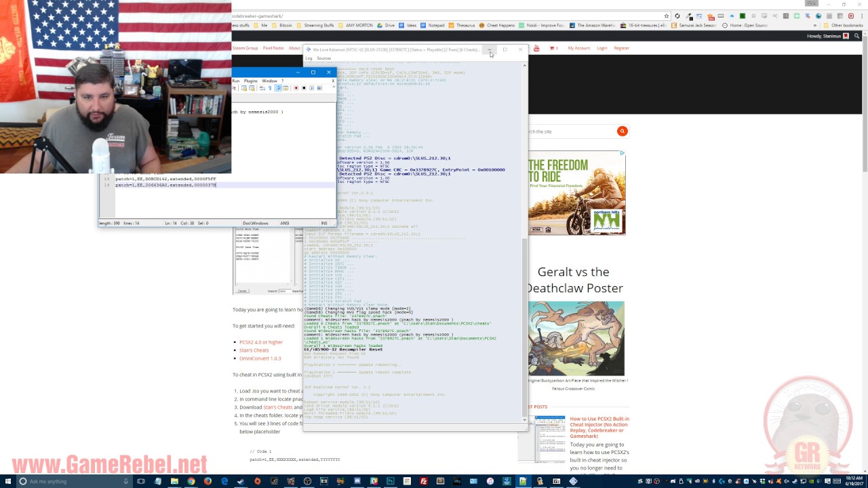Open Photoshop from the taskbar
868x488 pixels.
pyautogui.click(x=390, y=481)
